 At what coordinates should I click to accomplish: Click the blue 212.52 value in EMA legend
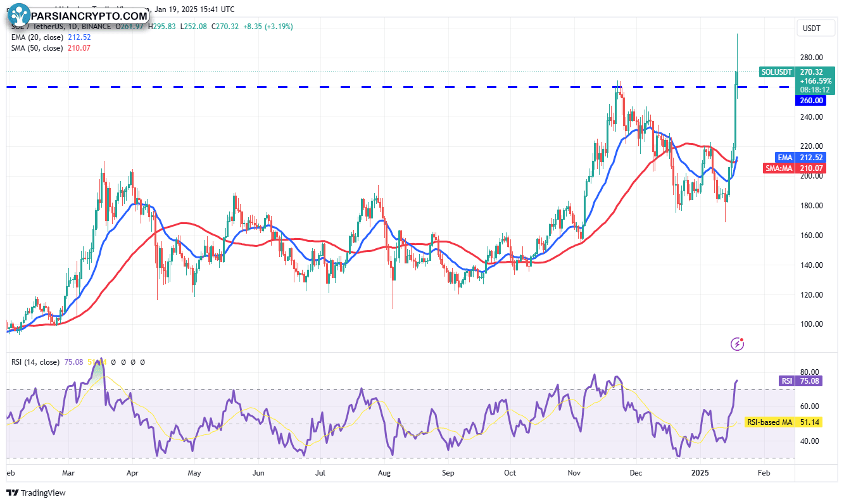point(79,37)
